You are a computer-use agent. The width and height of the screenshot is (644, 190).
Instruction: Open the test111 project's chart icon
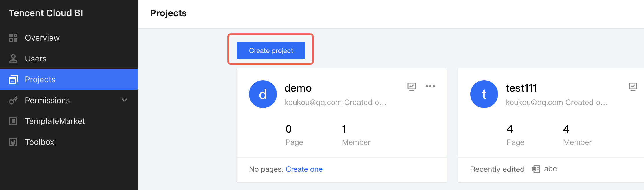coord(633,86)
